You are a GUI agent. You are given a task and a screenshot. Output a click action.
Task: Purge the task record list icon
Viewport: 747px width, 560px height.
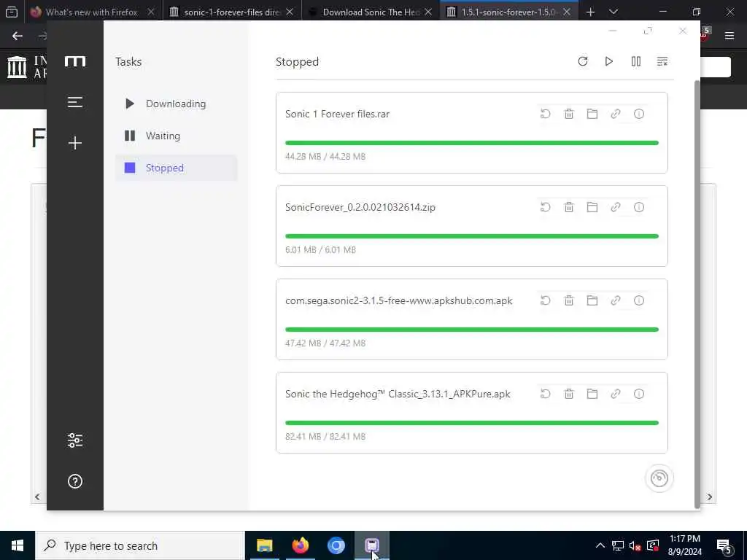[x=662, y=61]
